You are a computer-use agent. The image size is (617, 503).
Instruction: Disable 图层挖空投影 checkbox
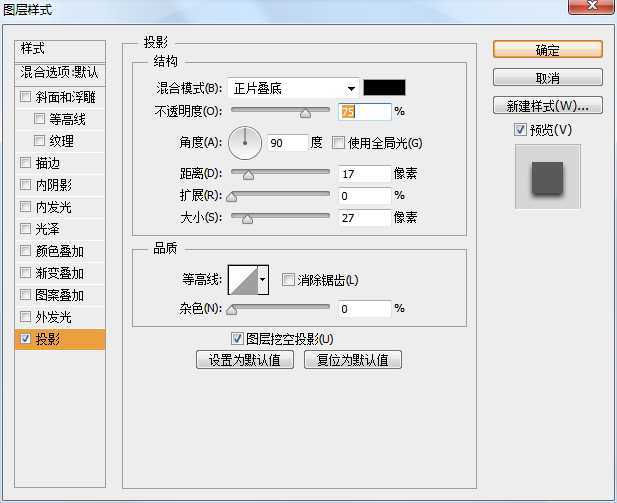click(x=237, y=339)
